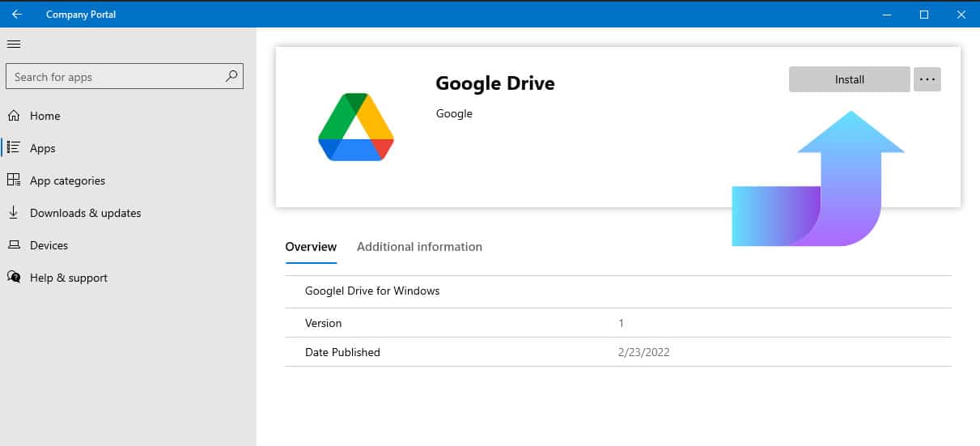Open the Apps section in the sidebar
Image resolution: width=980 pixels, height=446 pixels.
(42, 148)
